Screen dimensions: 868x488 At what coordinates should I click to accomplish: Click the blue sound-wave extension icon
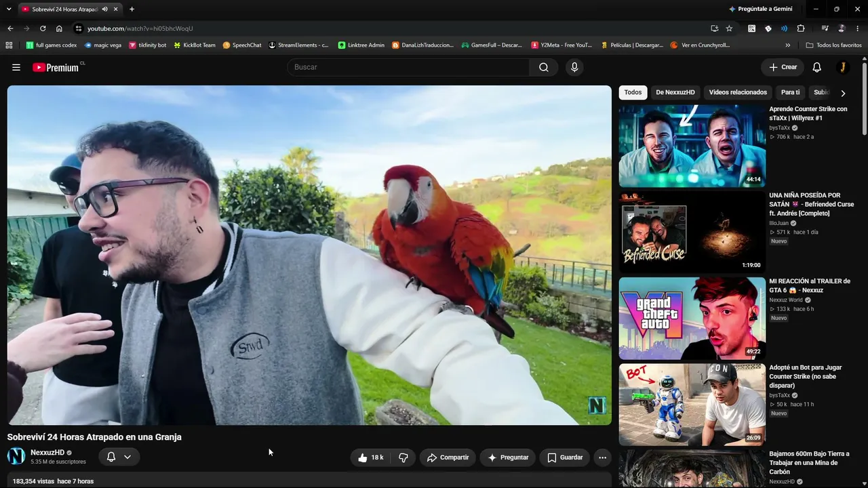pos(784,28)
